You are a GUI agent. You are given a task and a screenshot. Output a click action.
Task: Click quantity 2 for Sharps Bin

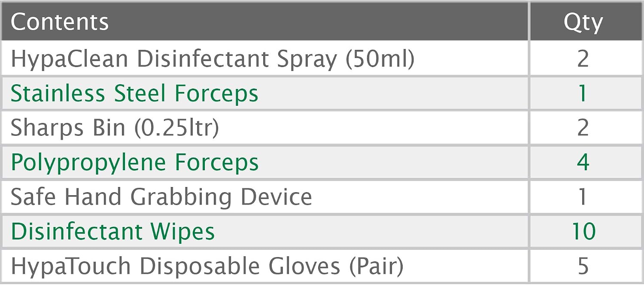click(x=583, y=128)
